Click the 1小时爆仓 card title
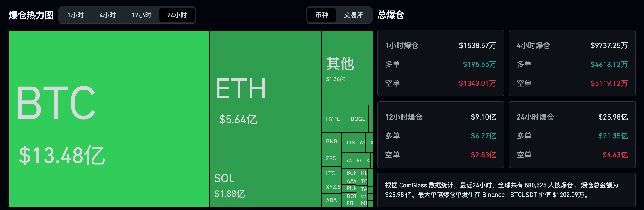This screenshot has height=210, width=644. coord(402,45)
